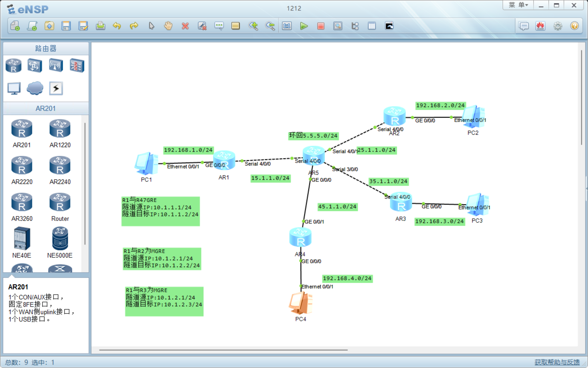The width and height of the screenshot is (588, 368).
Task: Select the connection cable category icon
Action: [56, 88]
